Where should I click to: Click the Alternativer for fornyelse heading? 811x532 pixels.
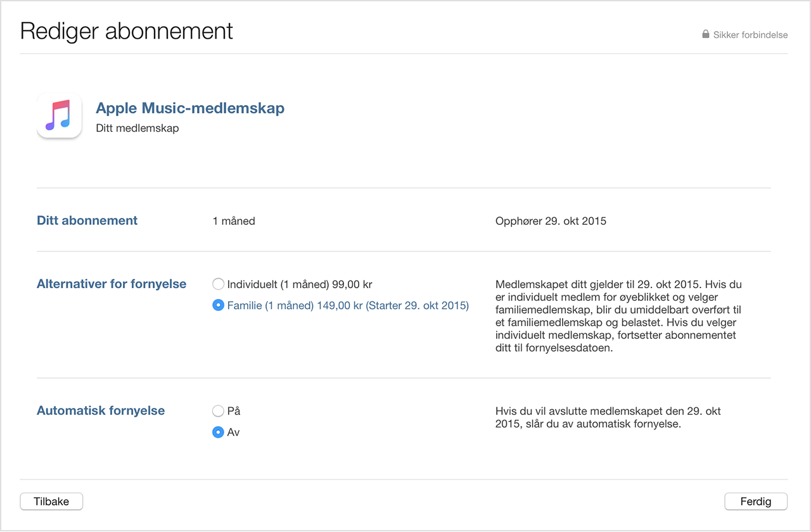[x=112, y=284]
